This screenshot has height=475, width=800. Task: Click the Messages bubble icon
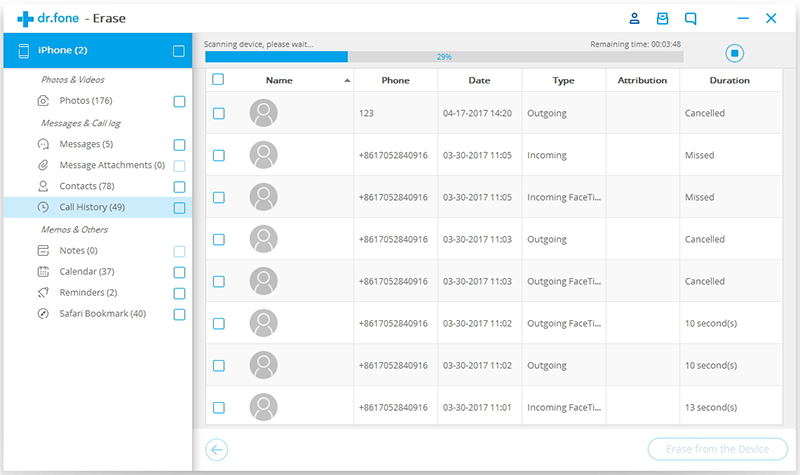click(x=43, y=144)
